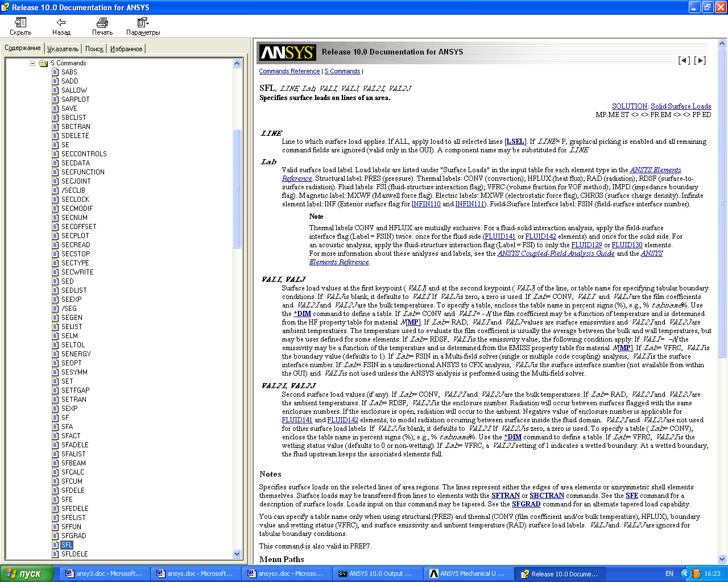Image resolution: width=728 pixels, height=582 pixels.
Task: Select SENERGY in contents tree
Action: (x=76, y=354)
